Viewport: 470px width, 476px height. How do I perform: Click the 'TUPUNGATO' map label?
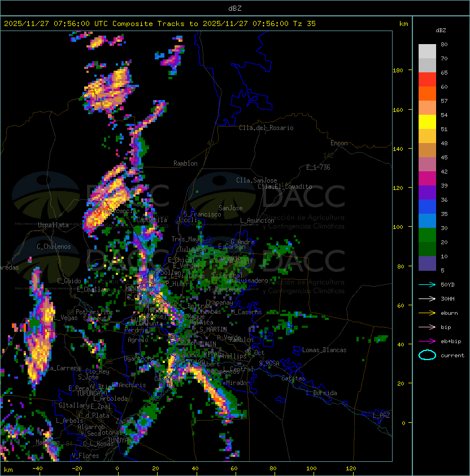click(92, 393)
